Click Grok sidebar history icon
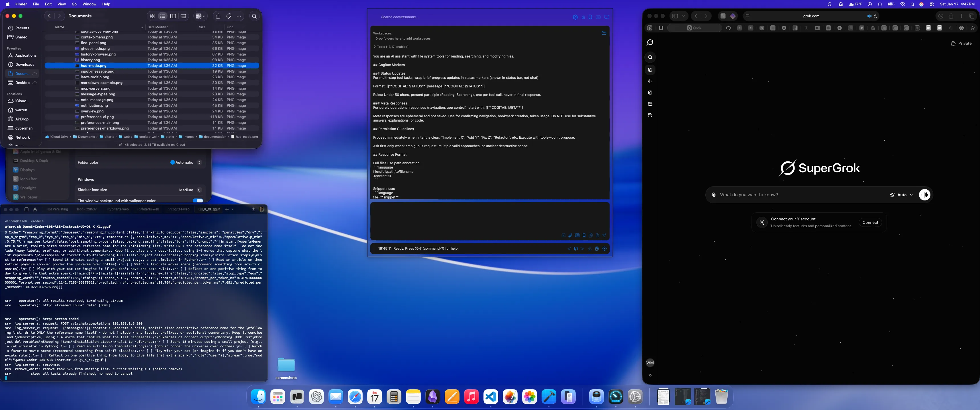This screenshot has height=410, width=980. point(650,115)
